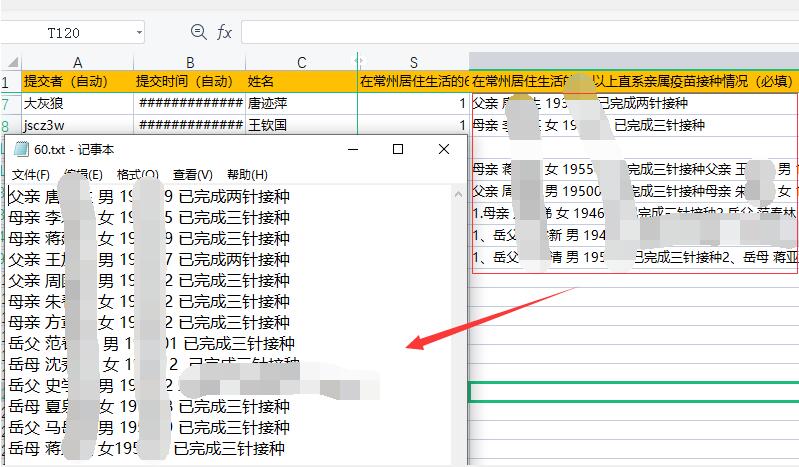Minimize the 60.txt Notepad window
This screenshot has width=799, height=467.
[353, 149]
